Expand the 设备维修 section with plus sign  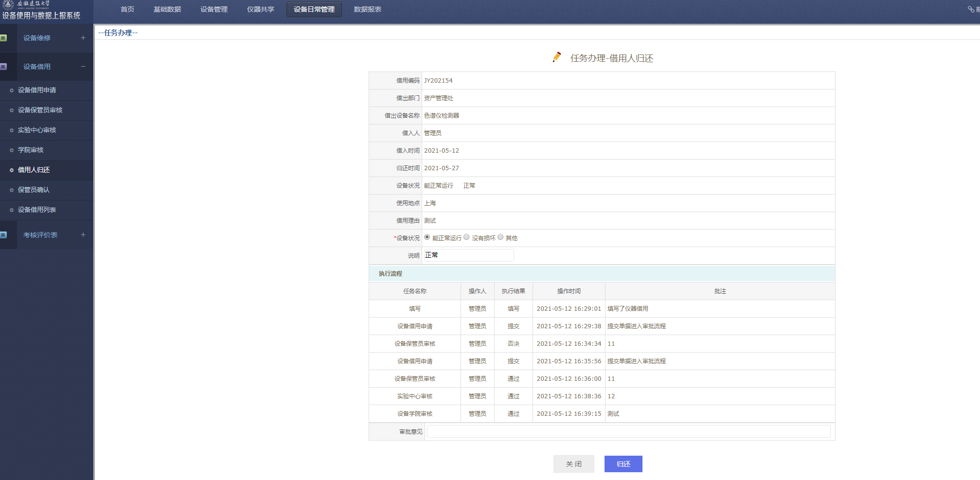coord(83,38)
